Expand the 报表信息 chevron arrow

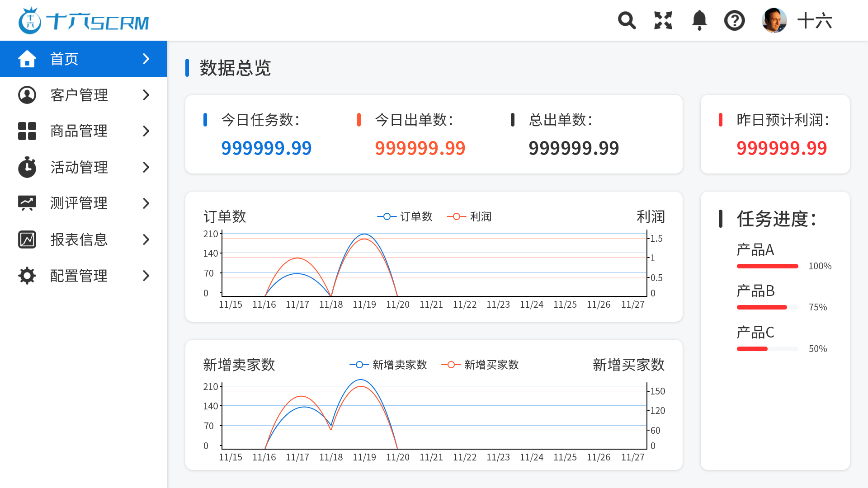point(146,239)
